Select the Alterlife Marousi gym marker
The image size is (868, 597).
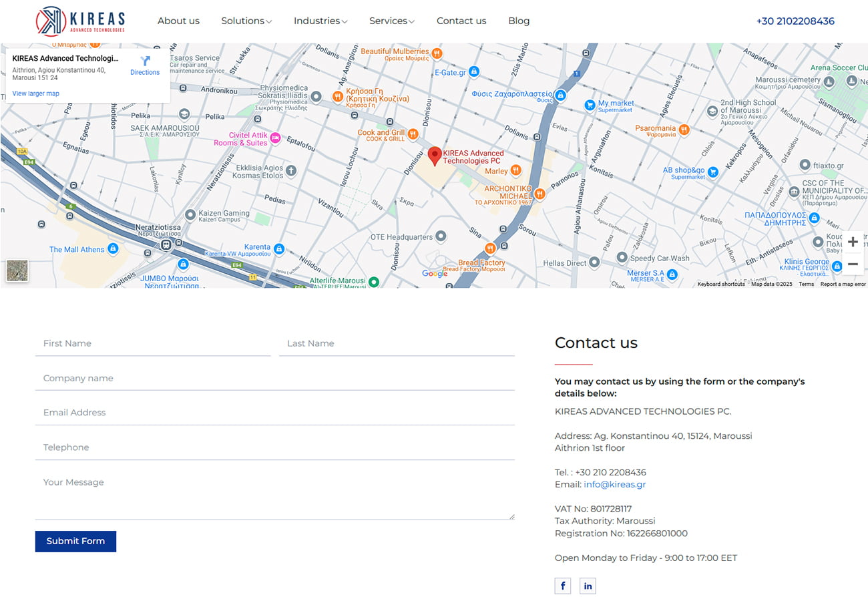[374, 282]
